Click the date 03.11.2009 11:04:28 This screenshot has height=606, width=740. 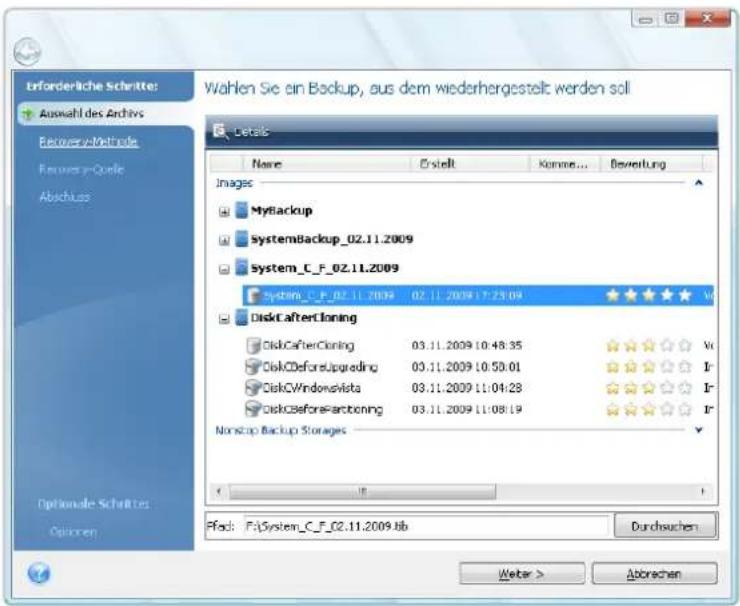coord(467,388)
